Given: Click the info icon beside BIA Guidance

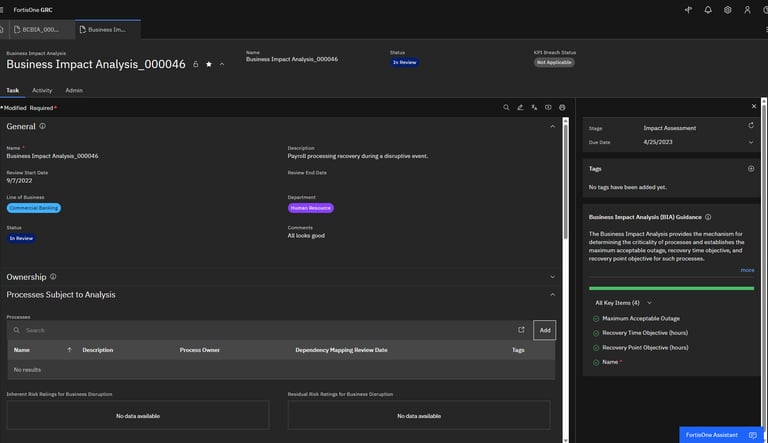Looking at the screenshot, I should (708, 217).
